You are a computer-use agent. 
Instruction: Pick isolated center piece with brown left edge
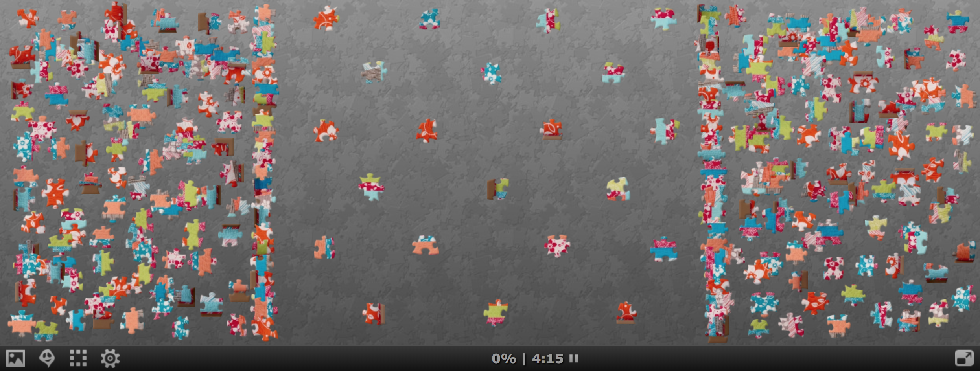tap(497, 189)
